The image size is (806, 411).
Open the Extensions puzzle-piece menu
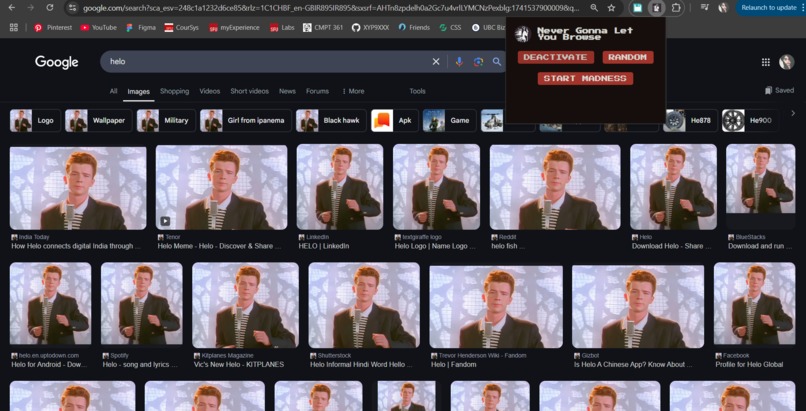tap(676, 8)
